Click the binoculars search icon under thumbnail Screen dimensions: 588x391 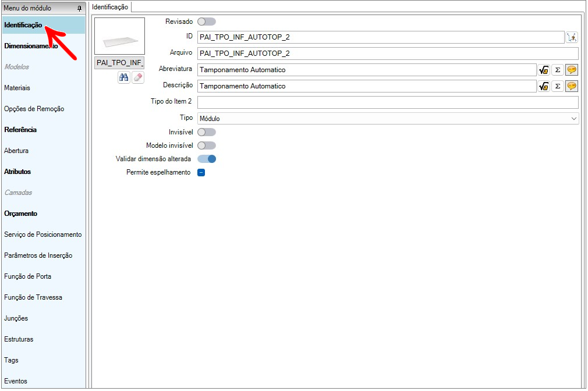tap(124, 77)
